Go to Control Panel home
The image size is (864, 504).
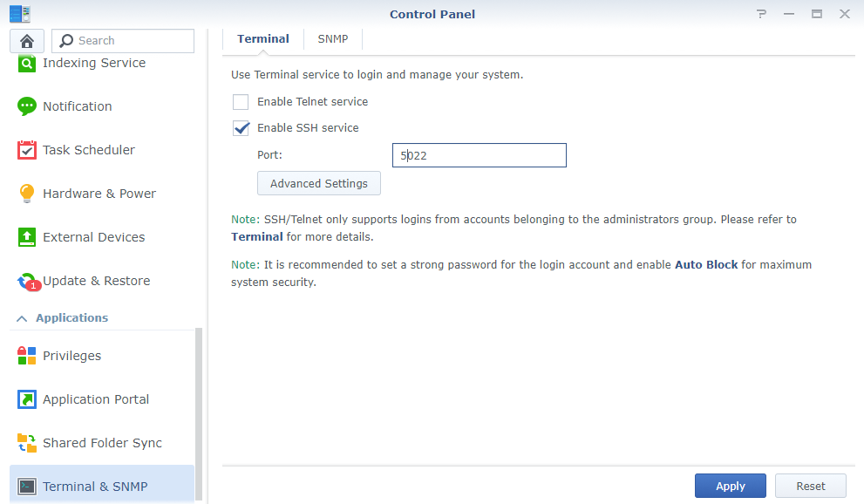[27, 41]
